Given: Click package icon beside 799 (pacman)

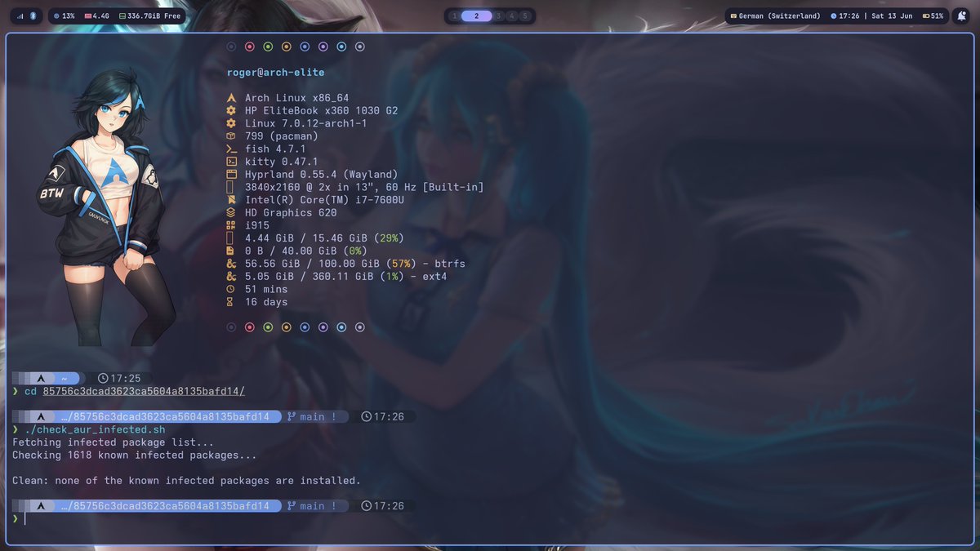Looking at the screenshot, I should (231, 136).
